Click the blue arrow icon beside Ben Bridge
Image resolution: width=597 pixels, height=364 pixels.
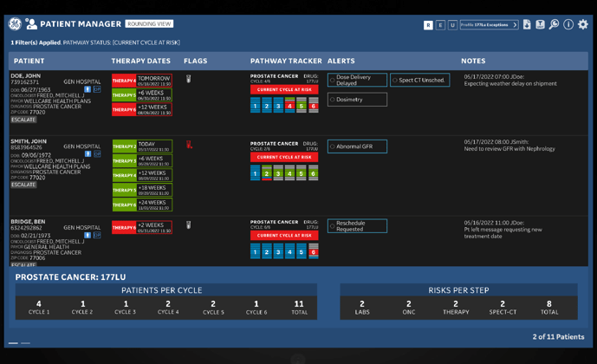[88, 235]
